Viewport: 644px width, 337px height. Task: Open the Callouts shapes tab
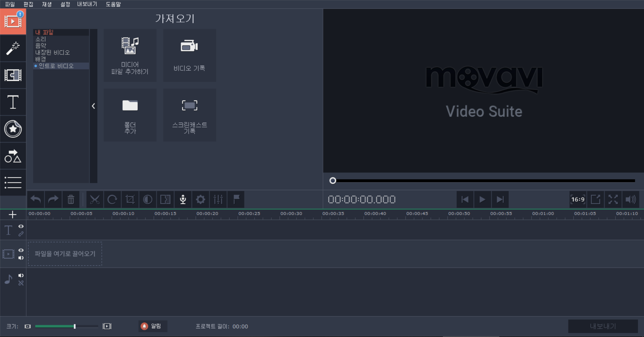pos(13,156)
